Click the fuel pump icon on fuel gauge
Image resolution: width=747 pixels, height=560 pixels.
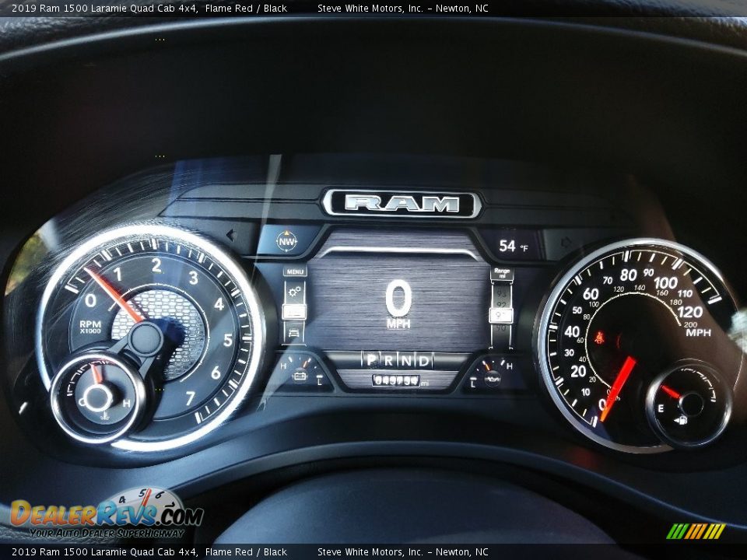click(682, 420)
